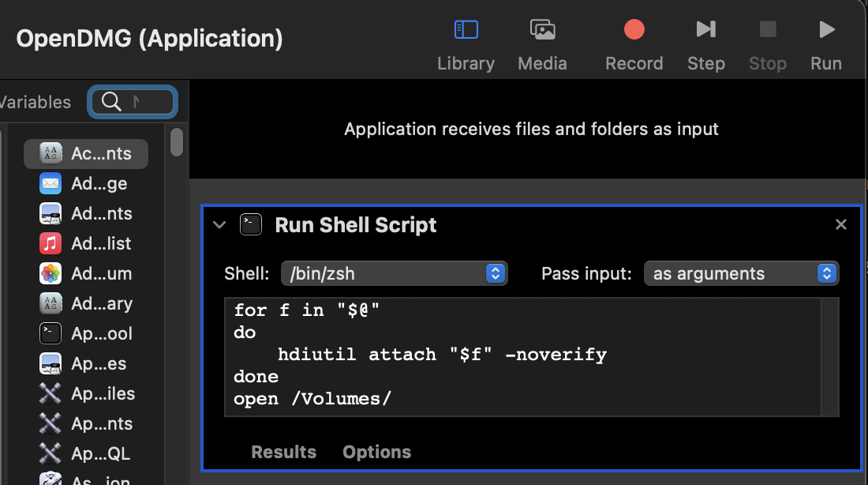Toggle the Library sidebar icon
868x485 pixels.
466,30
